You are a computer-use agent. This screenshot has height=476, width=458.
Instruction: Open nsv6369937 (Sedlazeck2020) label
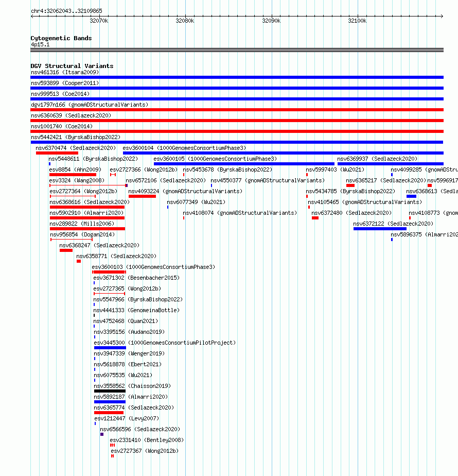click(377, 159)
